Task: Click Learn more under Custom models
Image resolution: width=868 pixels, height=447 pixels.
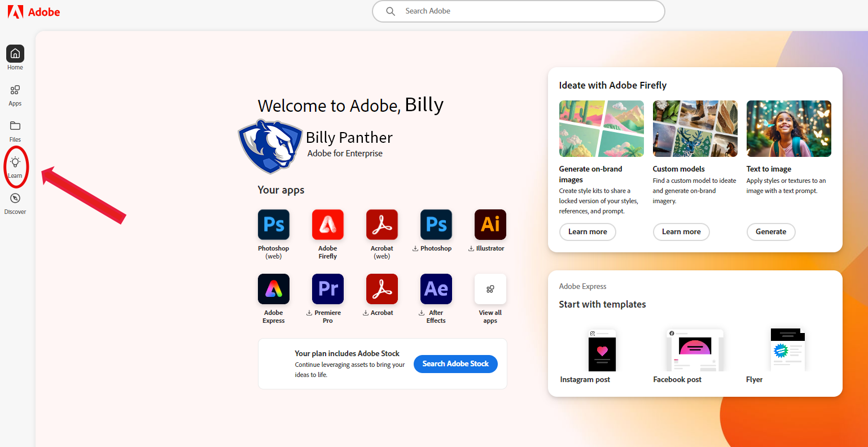Action: (x=681, y=232)
